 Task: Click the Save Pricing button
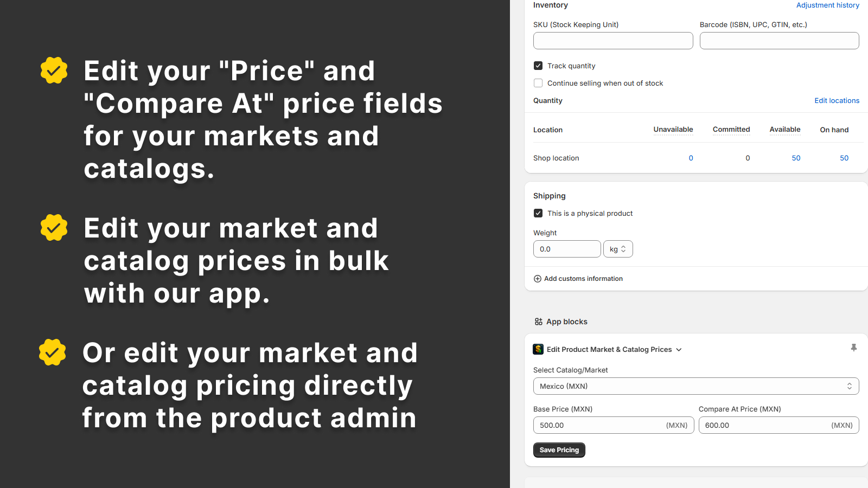tap(559, 450)
